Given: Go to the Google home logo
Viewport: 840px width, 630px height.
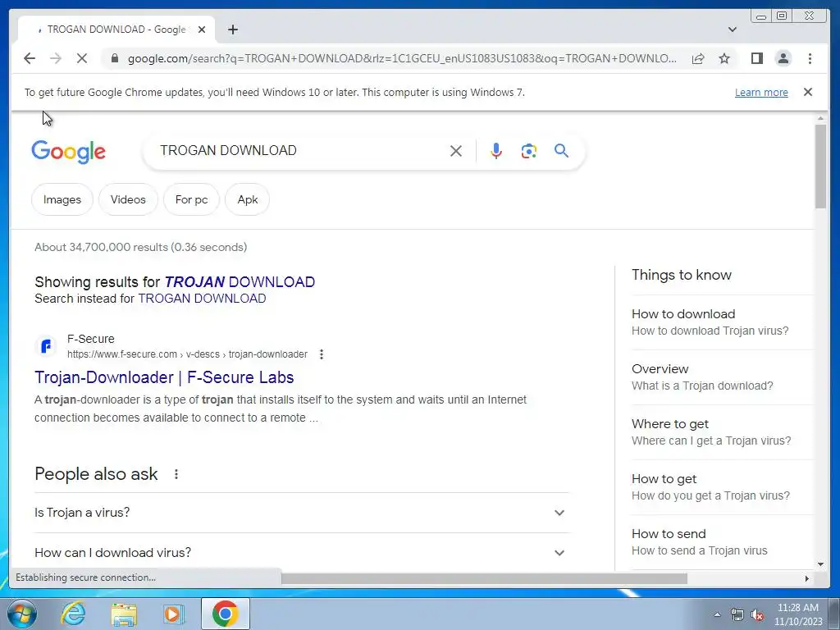Looking at the screenshot, I should point(69,152).
